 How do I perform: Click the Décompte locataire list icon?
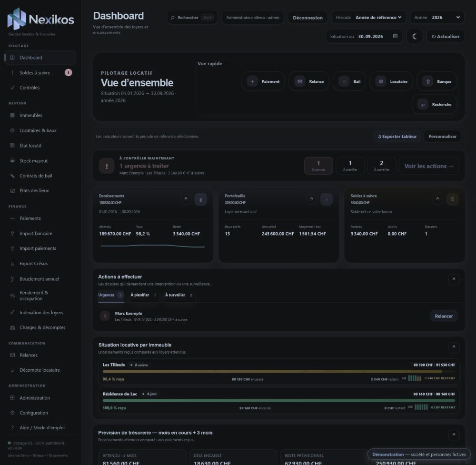(12, 370)
